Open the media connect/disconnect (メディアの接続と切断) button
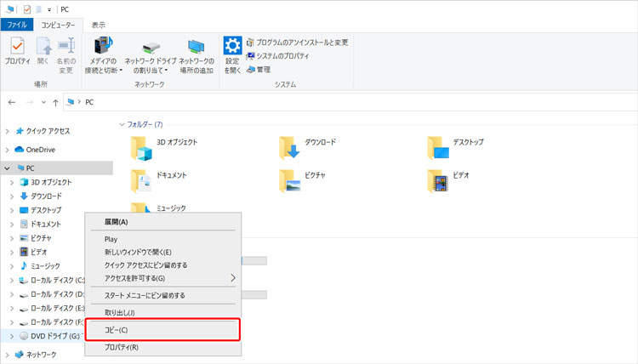Image resolution: width=638 pixels, height=364 pixels. click(x=103, y=55)
